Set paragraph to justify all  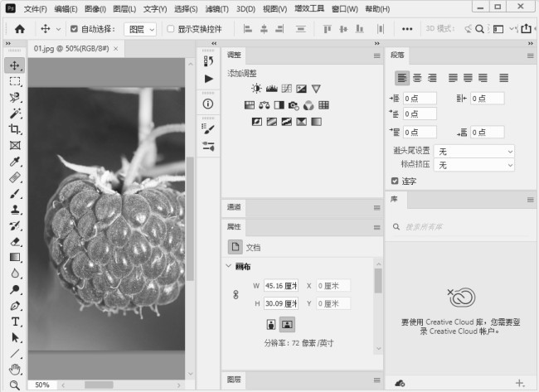[x=504, y=78]
